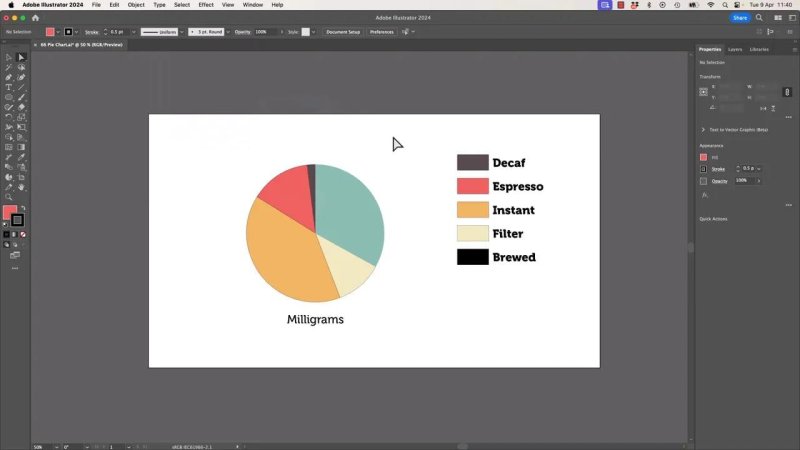The width and height of the screenshot is (800, 450).
Task: Click the Home icon
Action: (x=35, y=18)
